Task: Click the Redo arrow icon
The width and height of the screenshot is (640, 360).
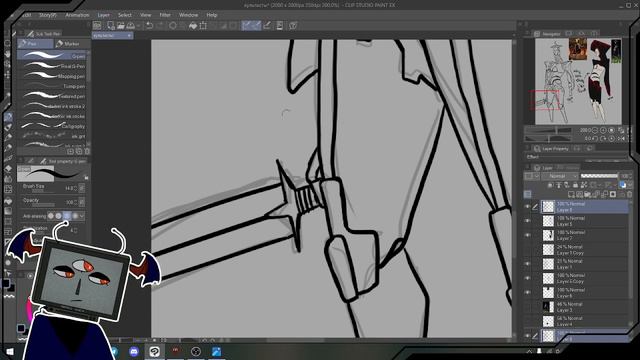Action: (160, 26)
